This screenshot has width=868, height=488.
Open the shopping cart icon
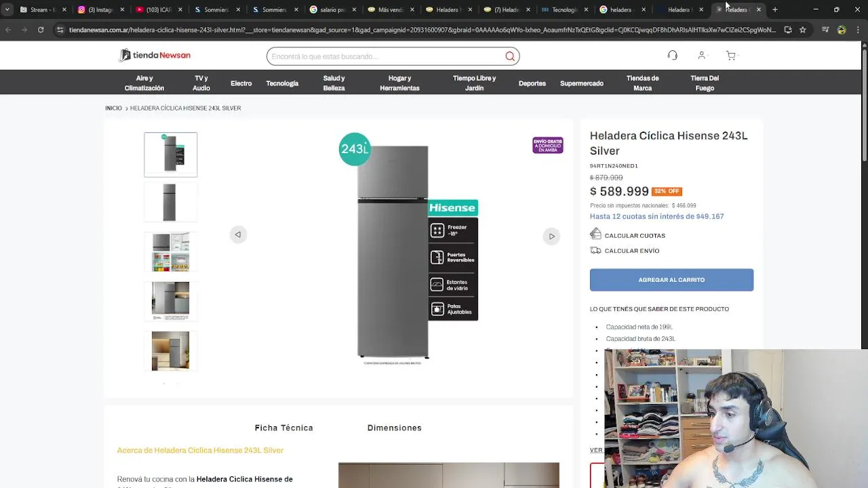(x=730, y=56)
